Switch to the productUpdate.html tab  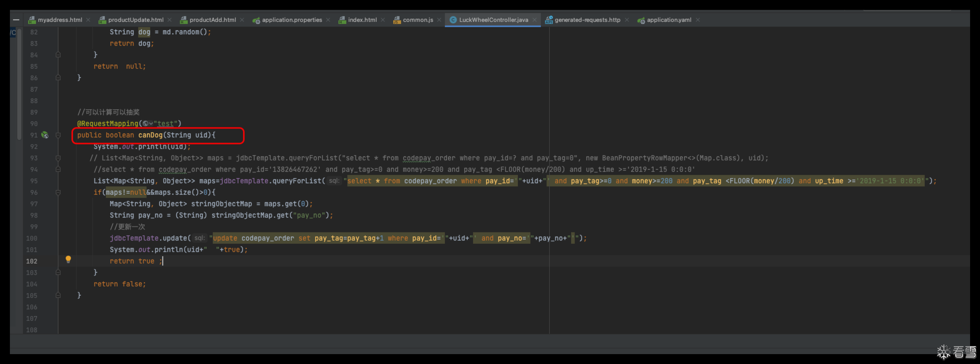[x=135, y=20]
